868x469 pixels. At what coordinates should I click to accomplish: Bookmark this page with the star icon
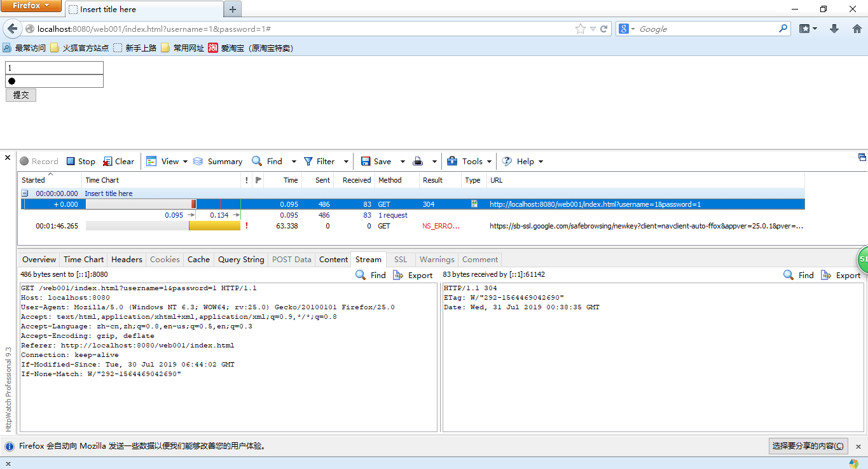tap(580, 29)
